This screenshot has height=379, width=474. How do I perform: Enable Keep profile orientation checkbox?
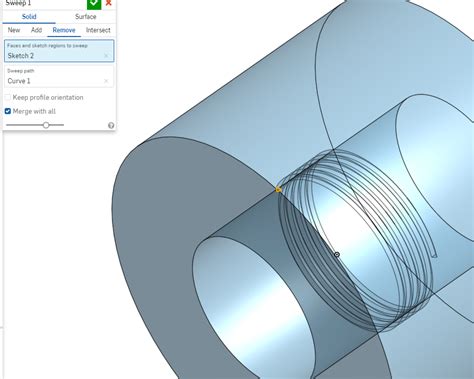8,97
